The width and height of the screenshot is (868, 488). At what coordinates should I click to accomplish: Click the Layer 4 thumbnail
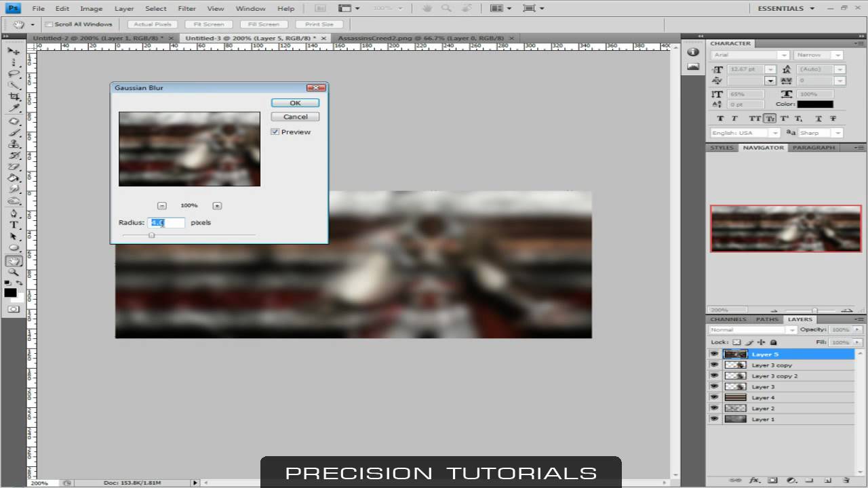(x=735, y=397)
